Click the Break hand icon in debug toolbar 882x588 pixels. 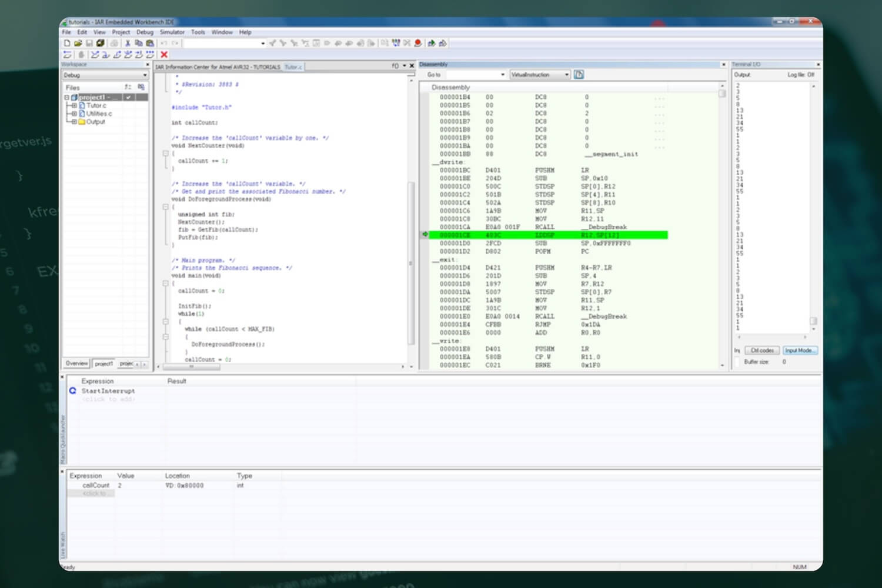(82, 54)
